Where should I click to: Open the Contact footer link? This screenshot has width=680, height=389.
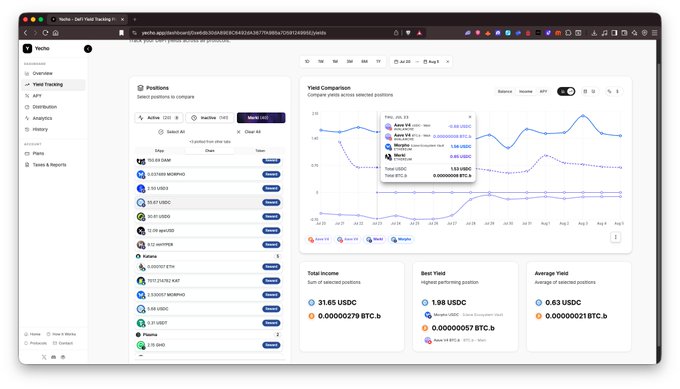click(63, 343)
